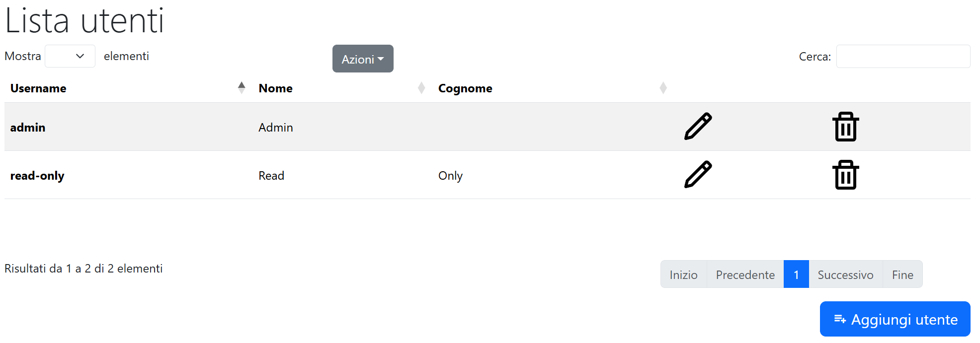Sort table by Cognome sort arrows

pyautogui.click(x=663, y=88)
